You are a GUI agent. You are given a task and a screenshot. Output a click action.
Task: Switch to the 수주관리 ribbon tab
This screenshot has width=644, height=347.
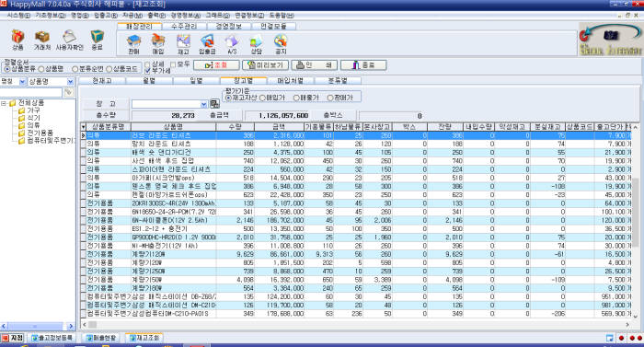(184, 27)
